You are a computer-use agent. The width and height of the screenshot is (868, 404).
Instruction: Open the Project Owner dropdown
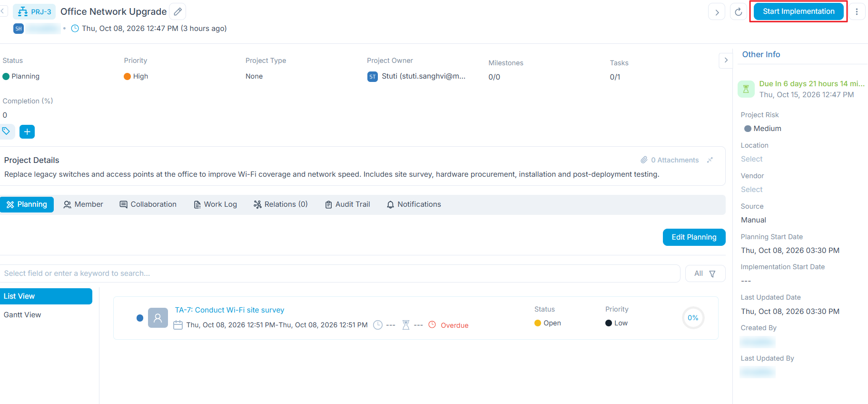tap(416, 76)
